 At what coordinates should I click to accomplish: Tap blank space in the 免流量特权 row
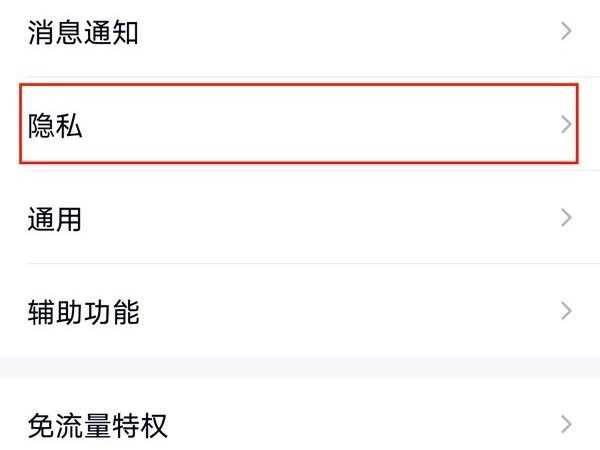pyautogui.click(x=350, y=425)
